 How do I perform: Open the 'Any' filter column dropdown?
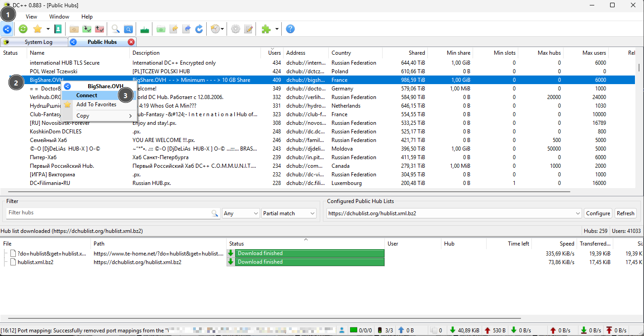tap(241, 213)
